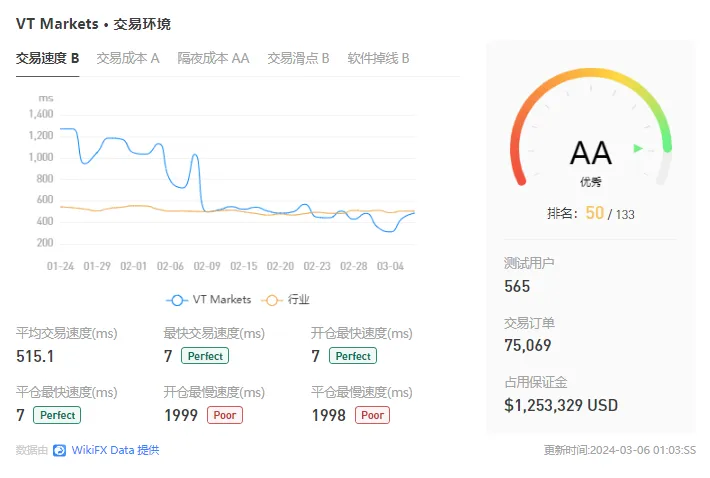This screenshot has height=478, width=710.
Task: Click the 800 y-axis label
Action: click(44, 178)
